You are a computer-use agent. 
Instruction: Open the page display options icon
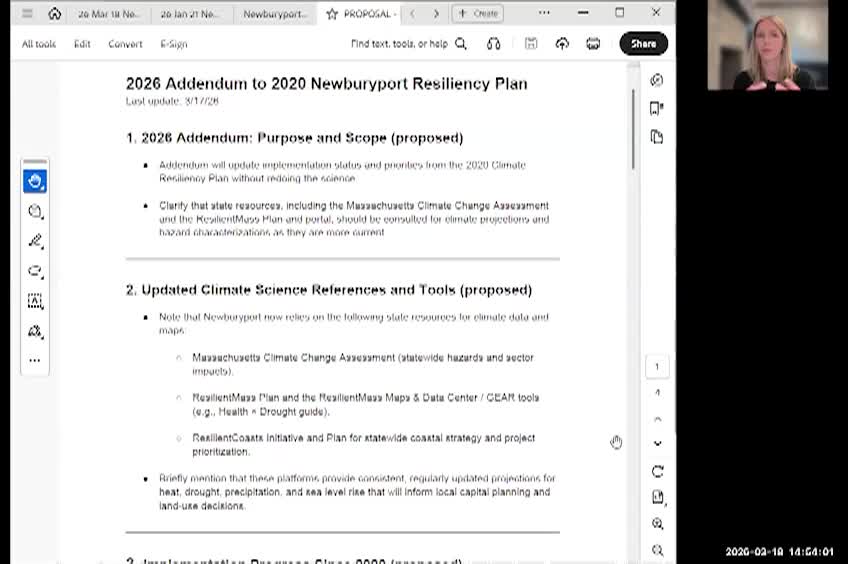(x=658, y=497)
